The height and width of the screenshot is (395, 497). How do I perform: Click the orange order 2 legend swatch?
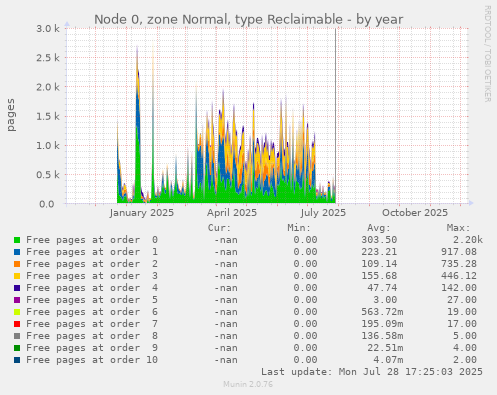pos(17,264)
